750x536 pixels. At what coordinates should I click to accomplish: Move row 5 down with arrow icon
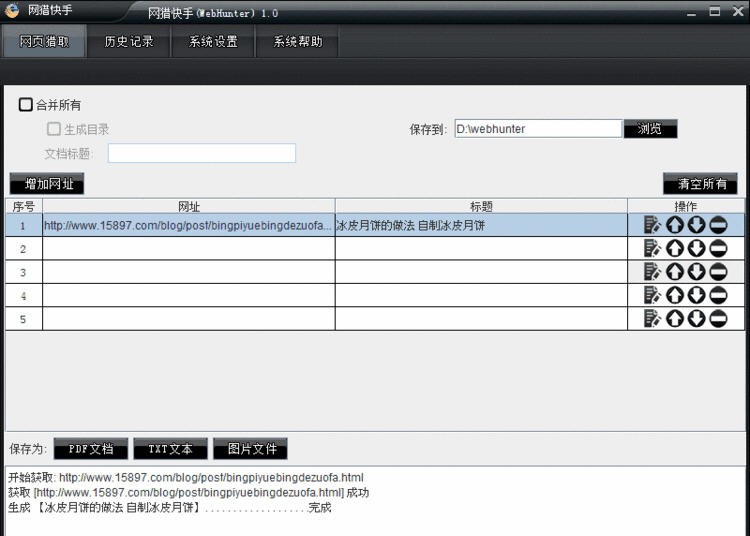[x=696, y=318]
